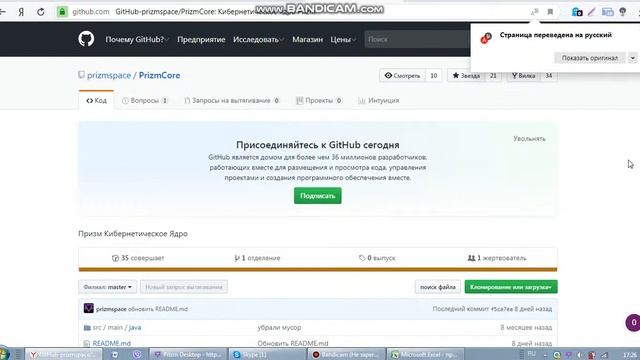Switch to Prizm Desktop in the taskbar
The image size is (640, 360).
[x=188, y=354]
